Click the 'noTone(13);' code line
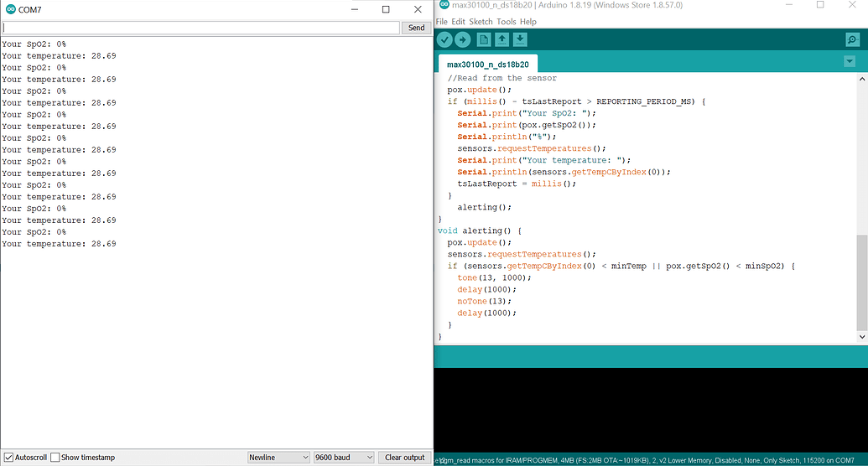Image resolution: width=868 pixels, height=466 pixels. click(x=485, y=301)
